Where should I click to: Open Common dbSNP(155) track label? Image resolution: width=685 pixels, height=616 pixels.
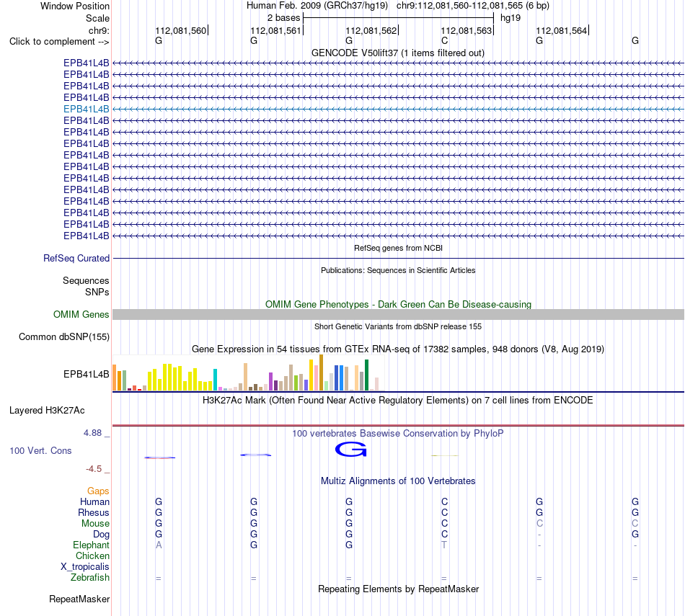pos(64,336)
